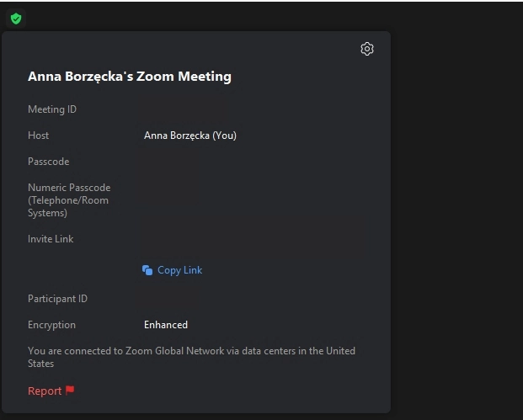This screenshot has width=523, height=420.
Task: Select the Meeting ID label
Action: click(x=52, y=109)
